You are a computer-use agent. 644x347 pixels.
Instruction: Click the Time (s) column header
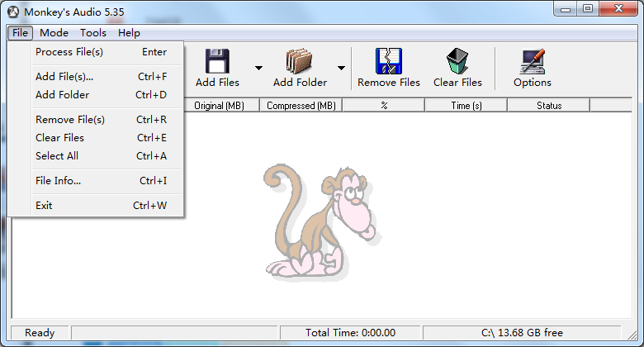point(466,105)
